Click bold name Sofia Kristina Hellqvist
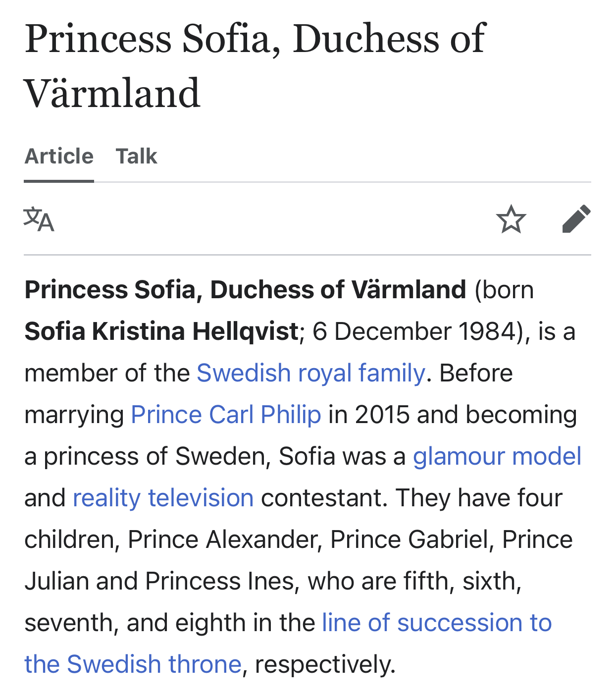The height and width of the screenshot is (700, 615). click(161, 331)
